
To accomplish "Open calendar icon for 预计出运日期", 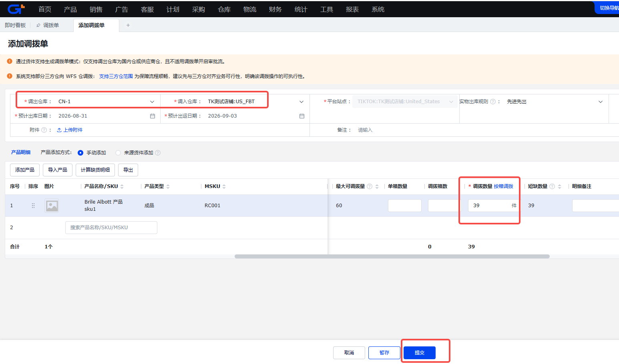I will 302,116.
